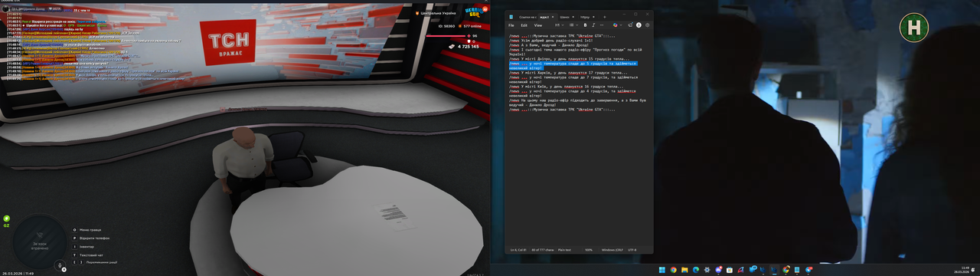The width and height of the screenshot is (980, 276).
Task: Expand the list formatting dropdown in Notepad
Action: (x=573, y=25)
